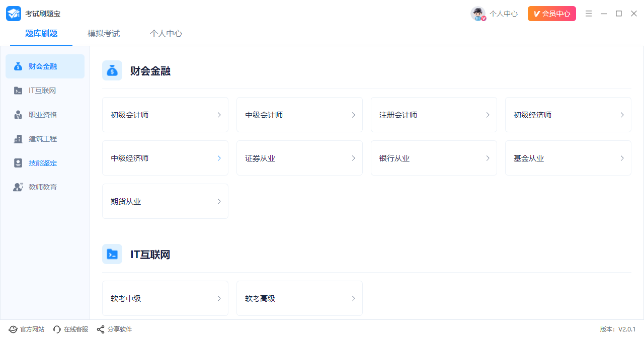
Task: Switch to the 模拟考试 tab
Action: pos(104,34)
